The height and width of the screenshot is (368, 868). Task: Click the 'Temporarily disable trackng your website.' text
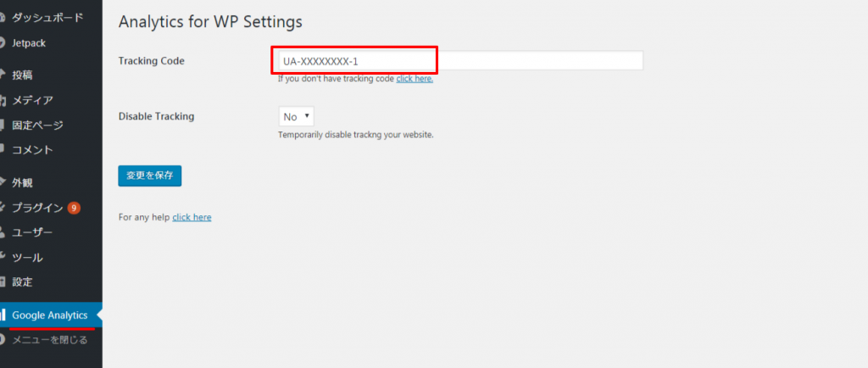[355, 135]
